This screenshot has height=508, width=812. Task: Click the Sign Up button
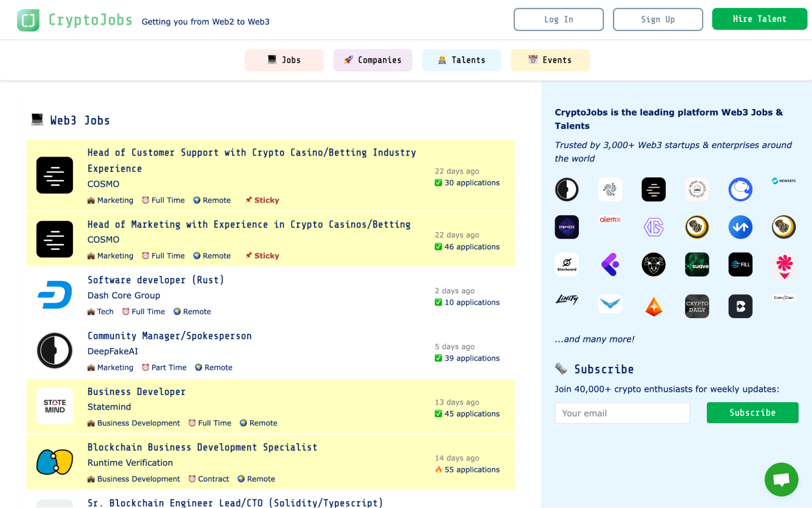click(x=658, y=20)
